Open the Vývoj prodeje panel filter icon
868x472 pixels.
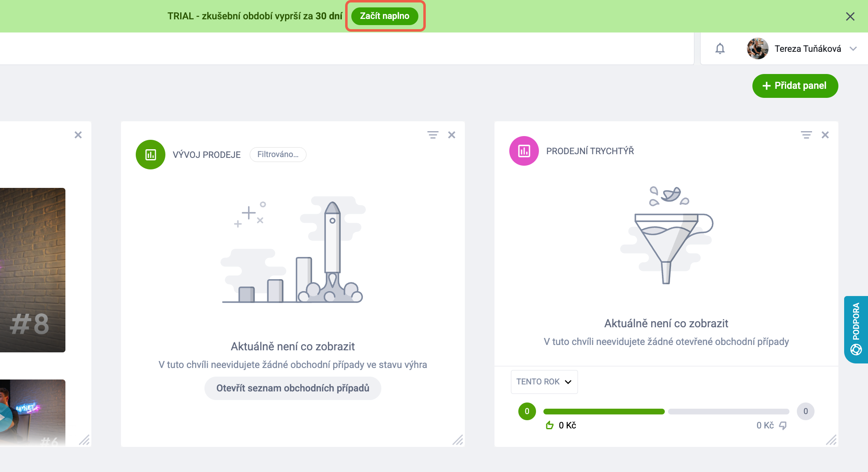click(x=433, y=135)
